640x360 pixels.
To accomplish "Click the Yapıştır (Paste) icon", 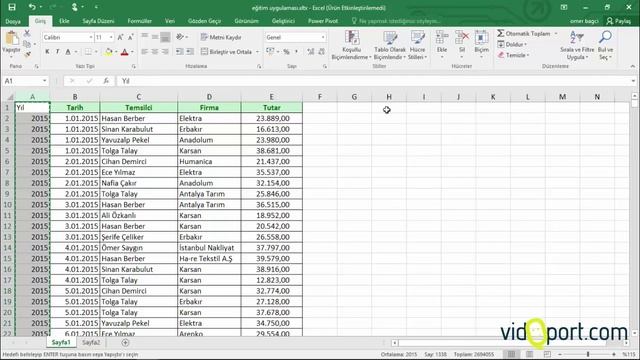I will tap(11, 39).
